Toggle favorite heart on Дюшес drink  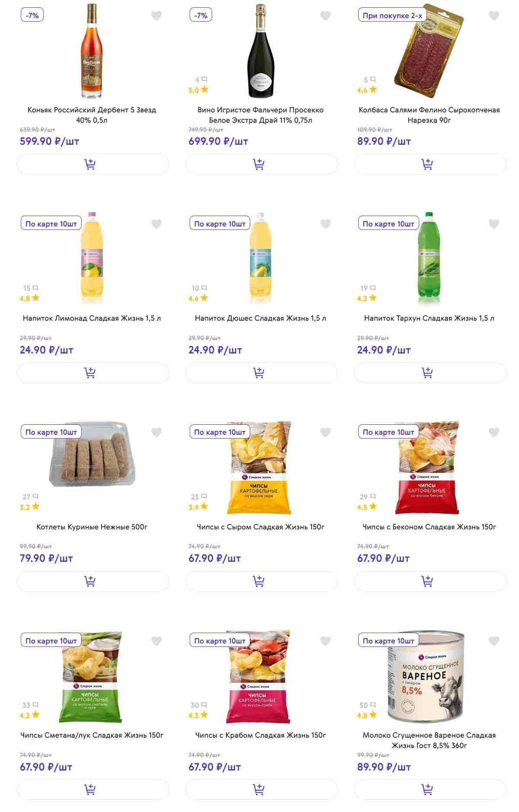(325, 224)
